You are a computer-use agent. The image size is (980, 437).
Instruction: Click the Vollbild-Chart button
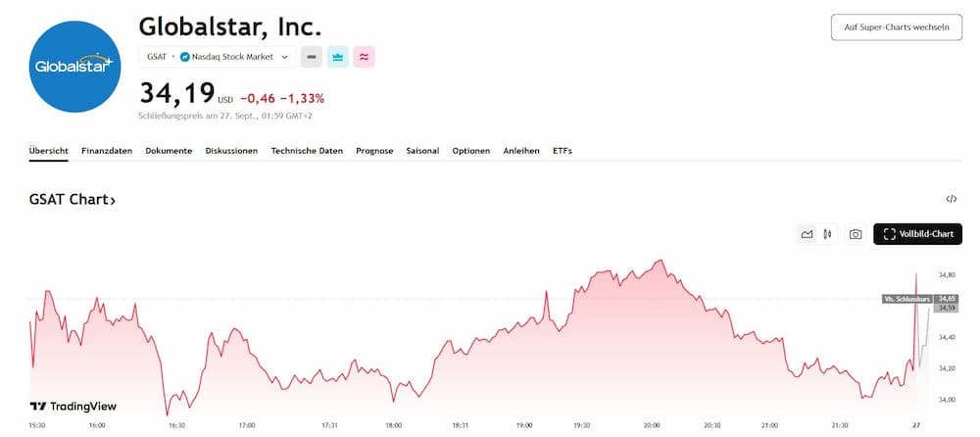pos(917,234)
